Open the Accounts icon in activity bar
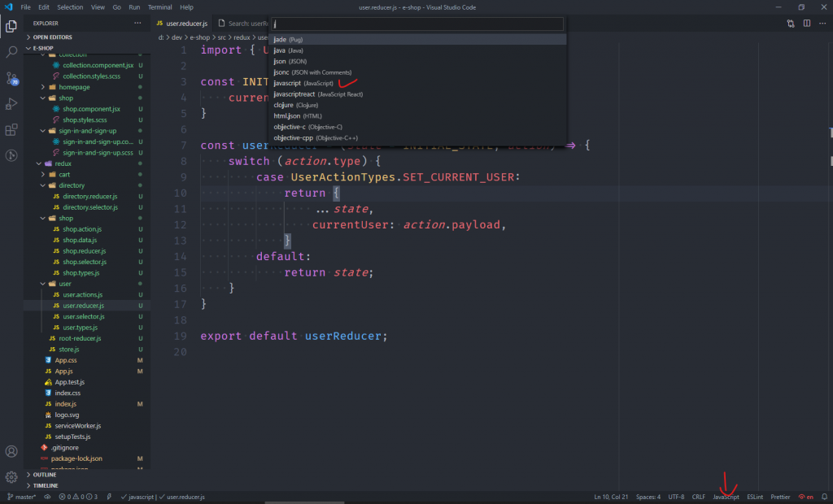This screenshot has width=833, height=504. [x=11, y=451]
